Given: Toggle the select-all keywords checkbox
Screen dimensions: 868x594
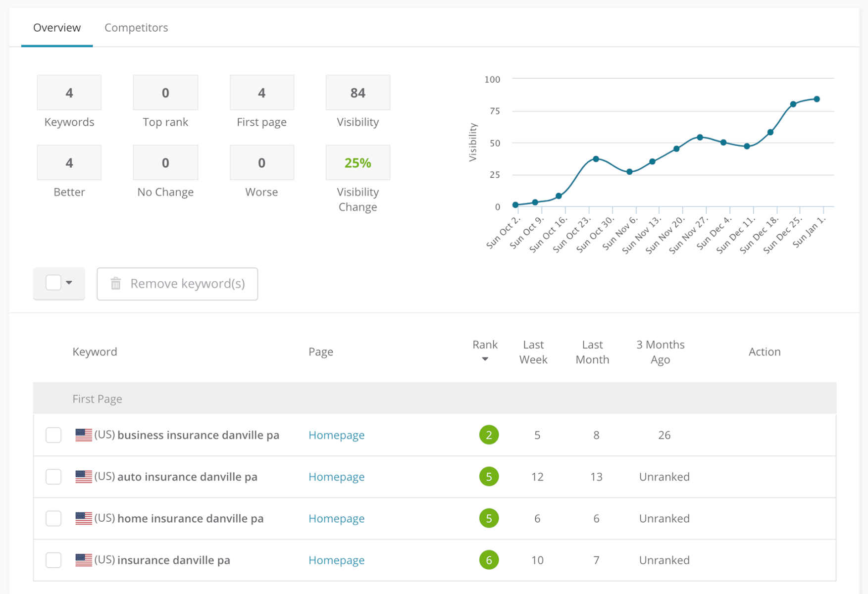Looking at the screenshot, I should click(x=53, y=283).
